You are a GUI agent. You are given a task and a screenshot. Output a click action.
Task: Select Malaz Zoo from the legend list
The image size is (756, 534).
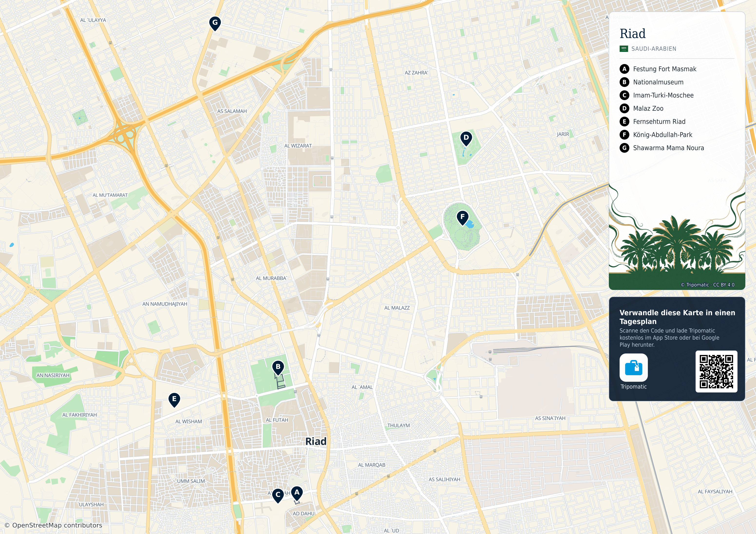pos(648,108)
